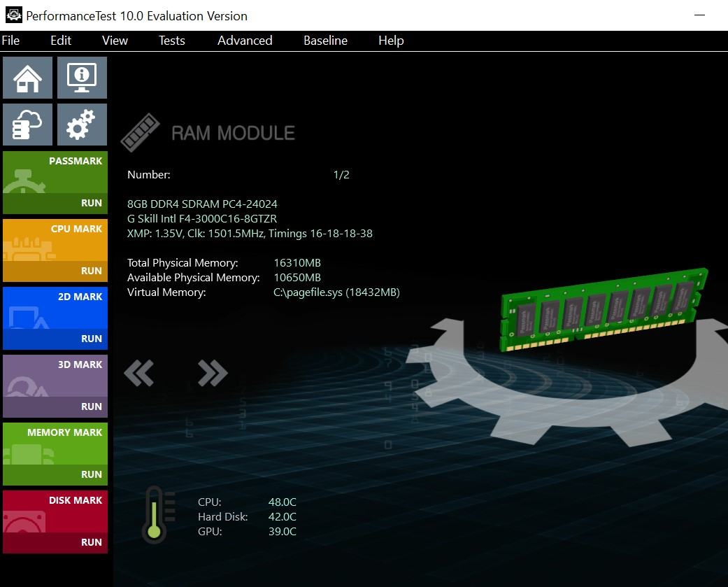Select the 3D MARK tile
Screen dimensions: 728x587
point(55,376)
